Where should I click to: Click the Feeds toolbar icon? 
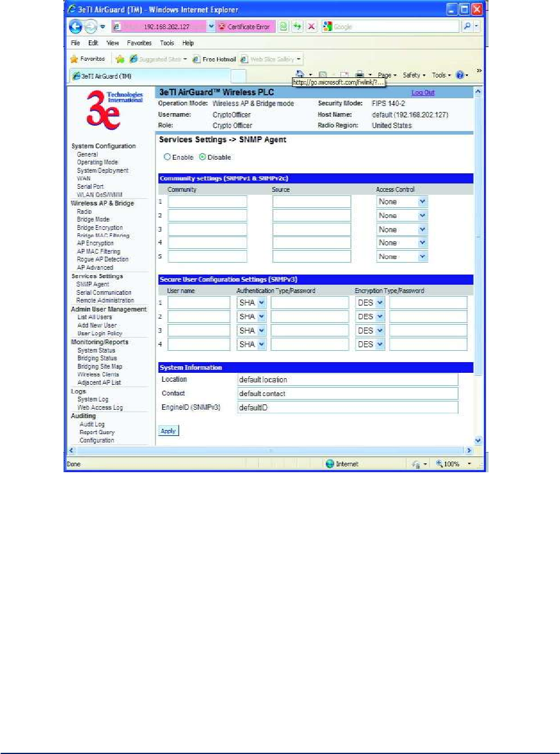[321, 75]
